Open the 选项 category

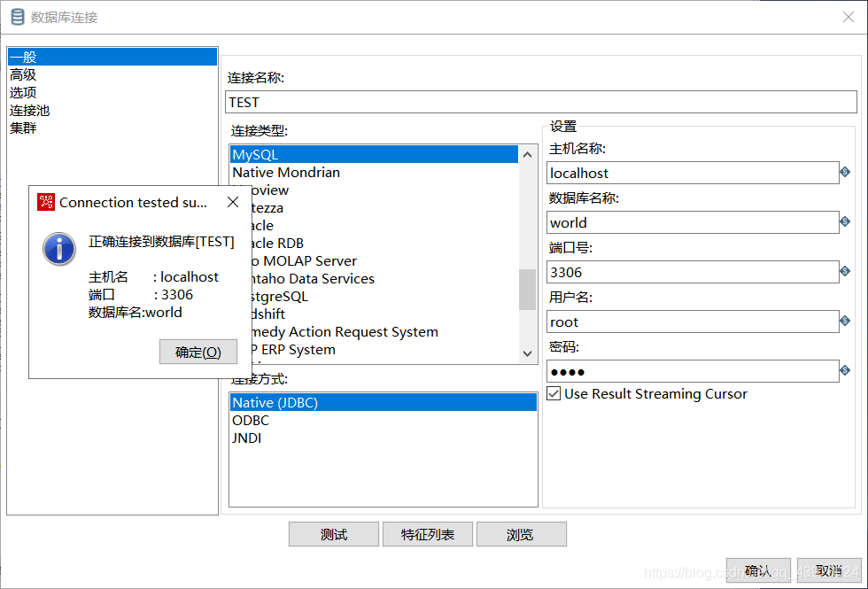[x=112, y=92]
